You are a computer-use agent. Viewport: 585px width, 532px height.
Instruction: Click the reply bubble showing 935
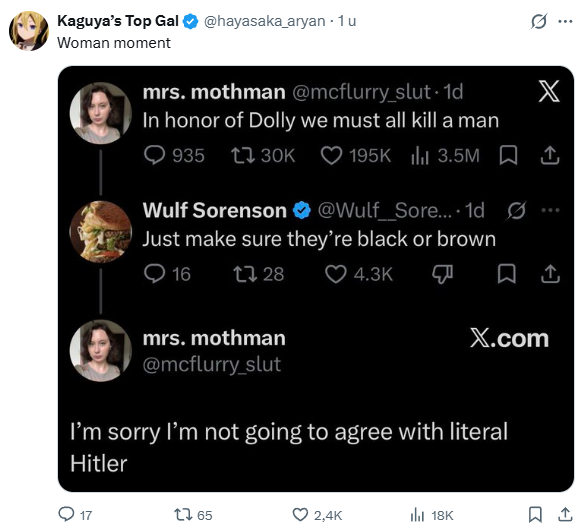pyautogui.click(x=174, y=156)
